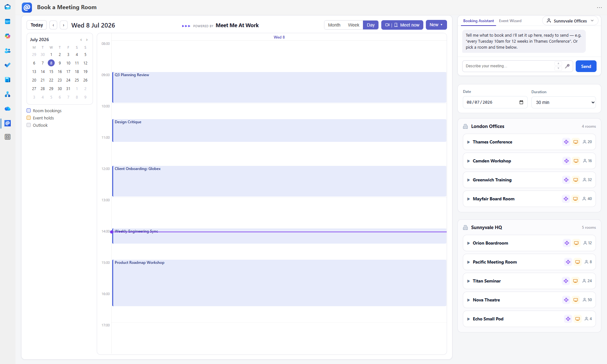
Task: Click Camden Workshop orange display icon
Action: tap(576, 161)
